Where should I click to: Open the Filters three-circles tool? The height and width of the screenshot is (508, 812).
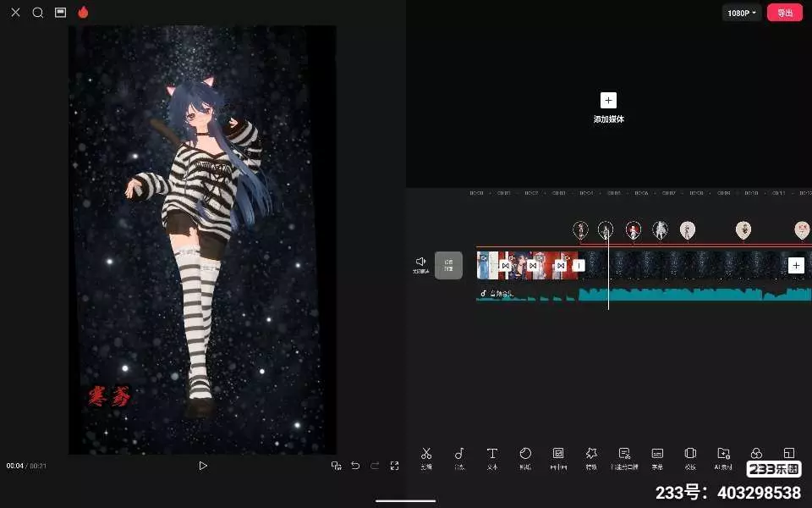pos(756,455)
